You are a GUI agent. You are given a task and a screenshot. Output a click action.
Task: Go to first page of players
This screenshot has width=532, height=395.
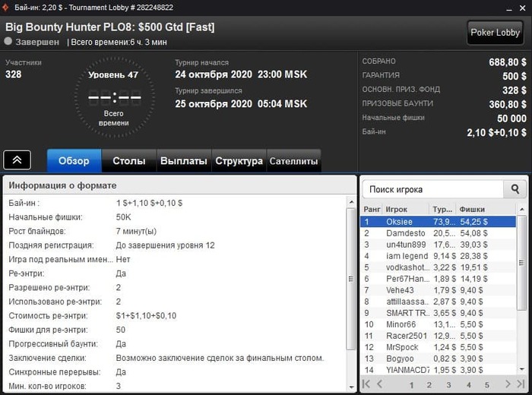tap(366, 384)
